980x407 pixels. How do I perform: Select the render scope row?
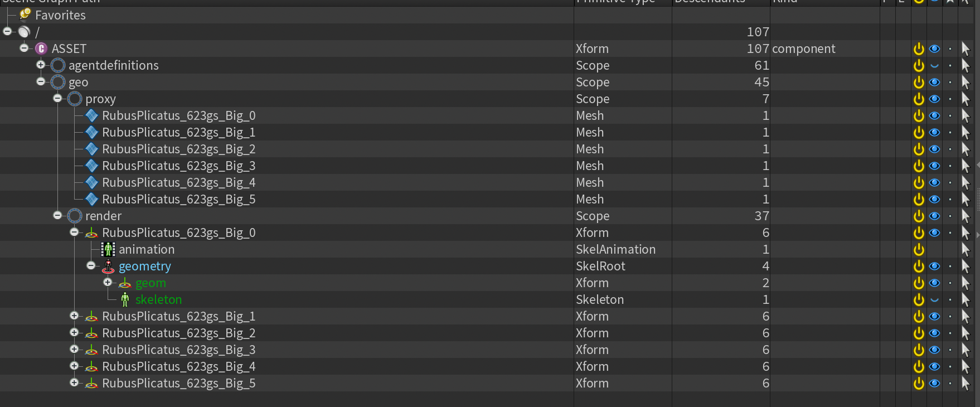tap(490, 216)
